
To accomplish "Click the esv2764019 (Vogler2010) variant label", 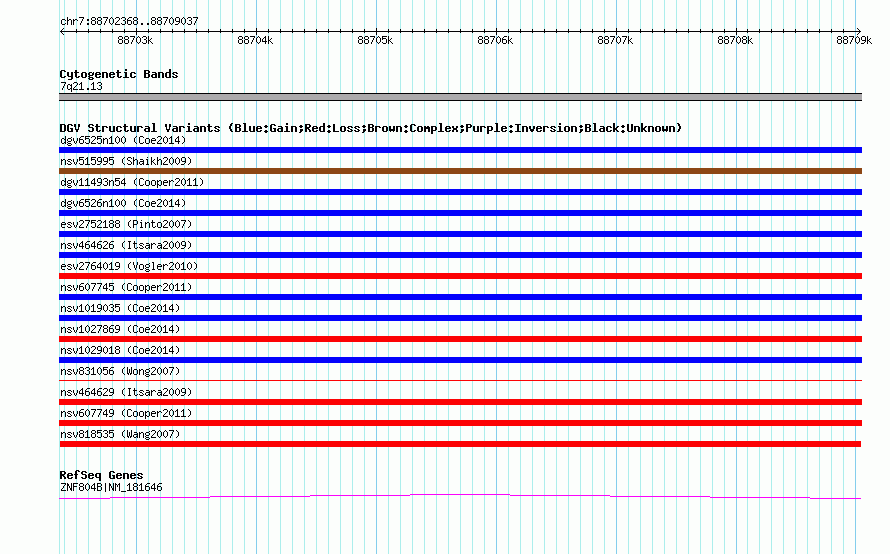I will tap(129, 266).
